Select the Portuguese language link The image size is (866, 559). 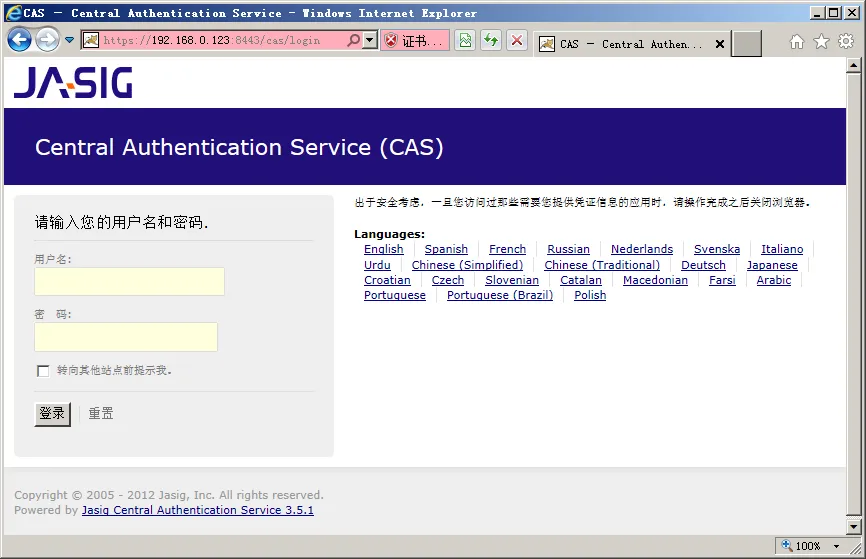tap(395, 295)
